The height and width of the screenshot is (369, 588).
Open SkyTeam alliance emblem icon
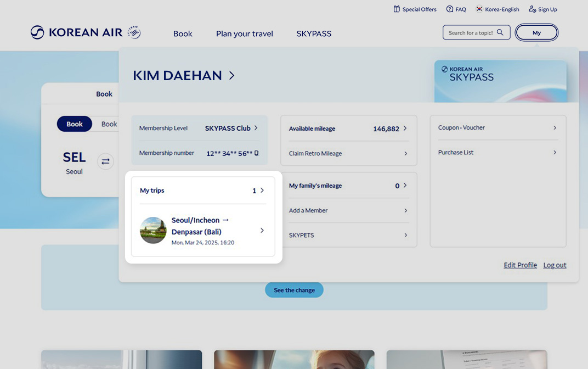(x=134, y=32)
